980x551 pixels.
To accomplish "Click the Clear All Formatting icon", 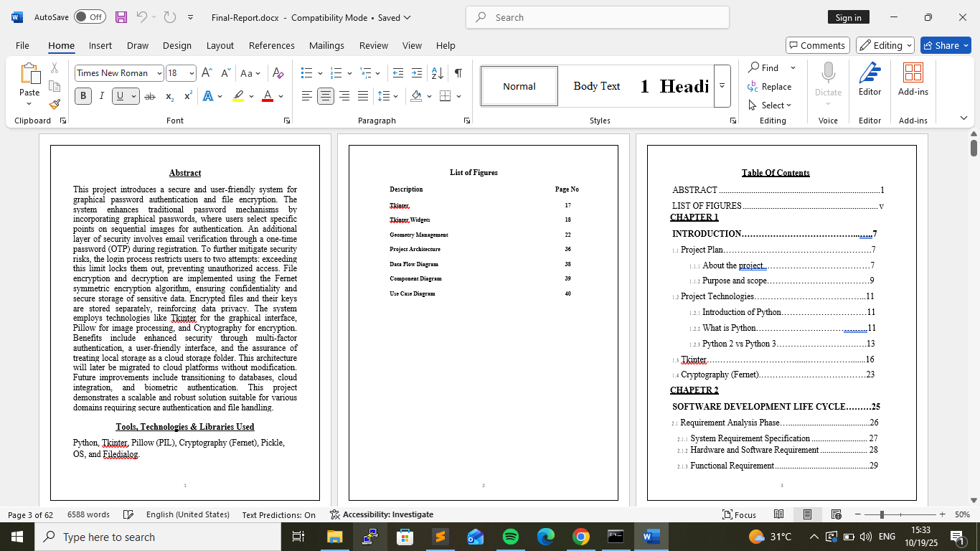I will coord(278,73).
